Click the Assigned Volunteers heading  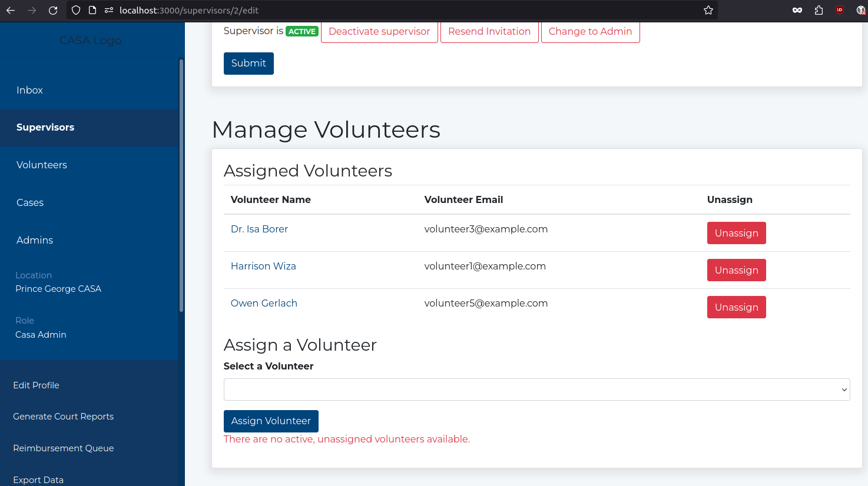click(x=308, y=171)
